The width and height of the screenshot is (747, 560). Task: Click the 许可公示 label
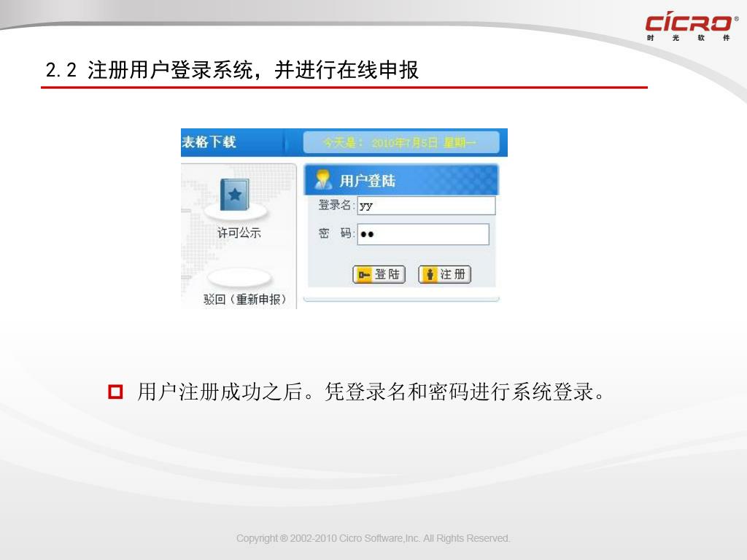pyautogui.click(x=239, y=233)
